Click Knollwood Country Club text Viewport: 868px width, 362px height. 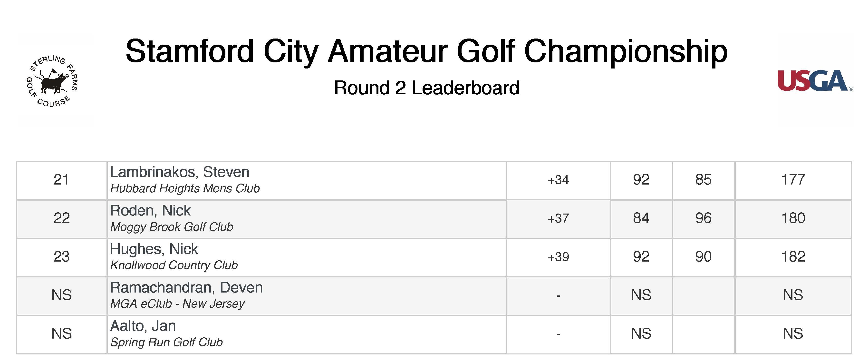point(174,265)
